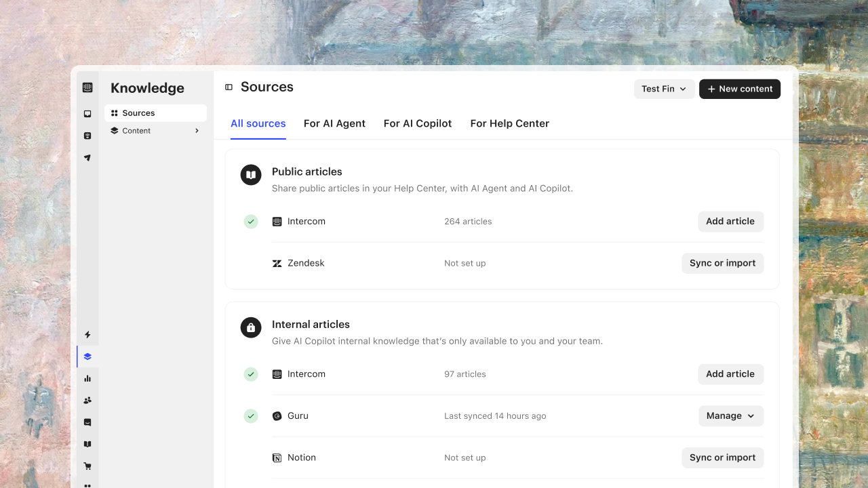
Task: Click the Internal articles heading
Action: (311, 325)
